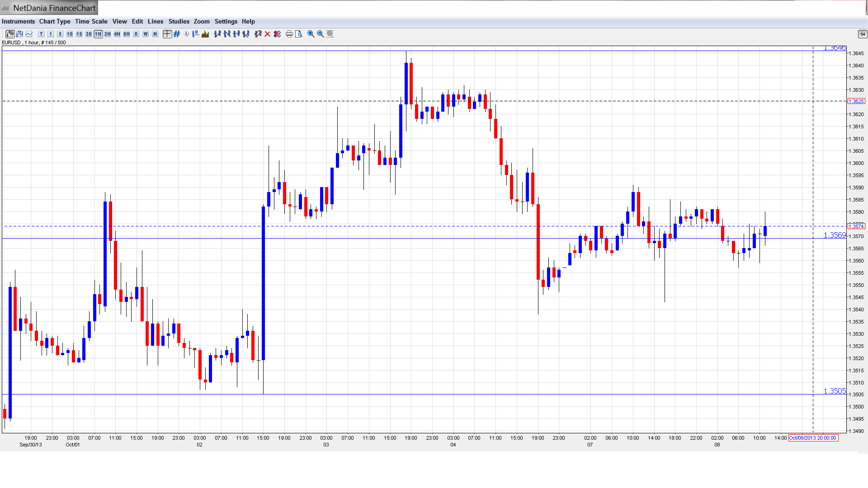Expand the Chart Type menu
This screenshot has height=488, width=868.
[x=55, y=21]
